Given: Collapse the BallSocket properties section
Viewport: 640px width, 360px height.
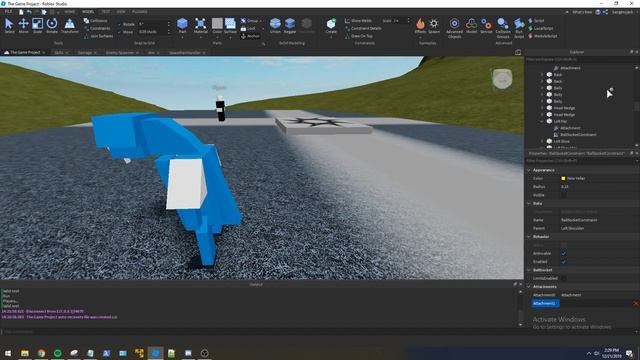Looking at the screenshot, I should (x=529, y=270).
